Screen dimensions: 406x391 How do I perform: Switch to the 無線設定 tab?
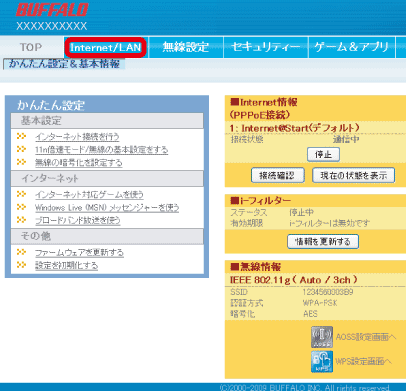(186, 47)
